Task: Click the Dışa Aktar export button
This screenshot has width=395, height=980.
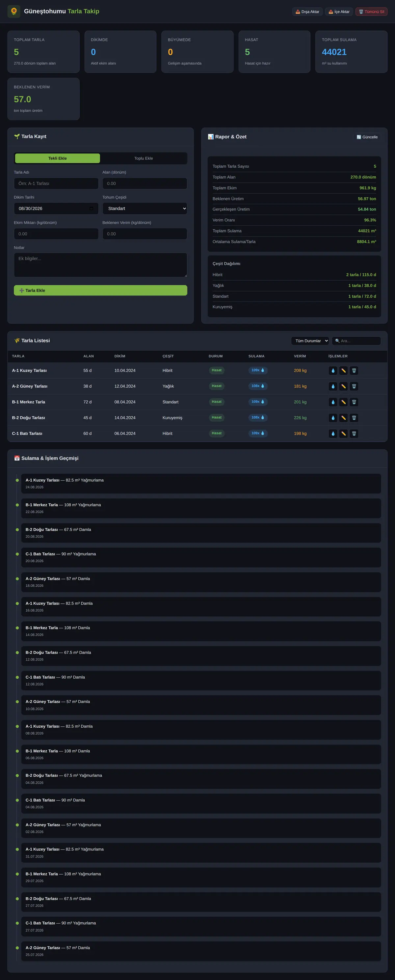Action: (307, 12)
